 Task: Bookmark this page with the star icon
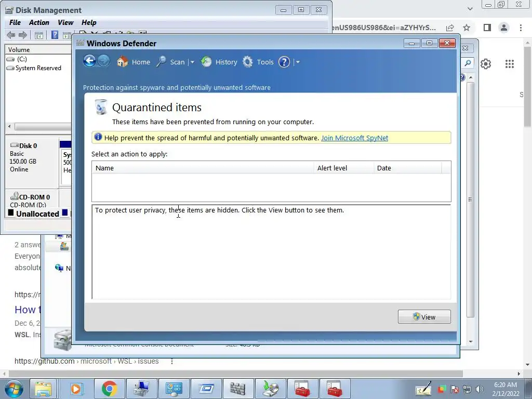point(467,28)
